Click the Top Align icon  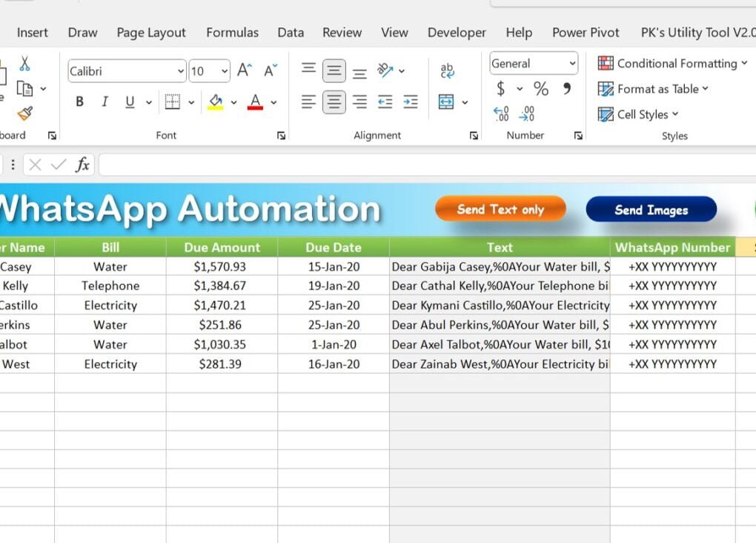[x=308, y=68]
